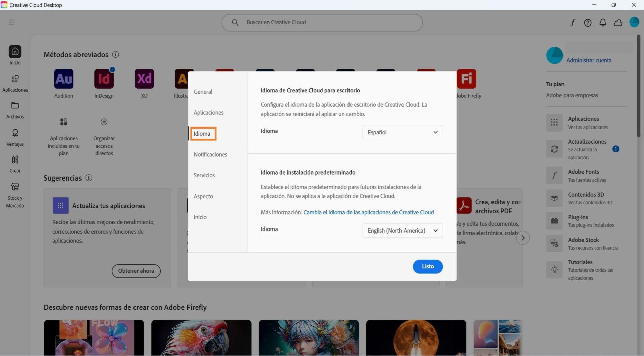Expand English (North America) install language dropdown
This screenshot has height=356, width=644.
pos(402,231)
